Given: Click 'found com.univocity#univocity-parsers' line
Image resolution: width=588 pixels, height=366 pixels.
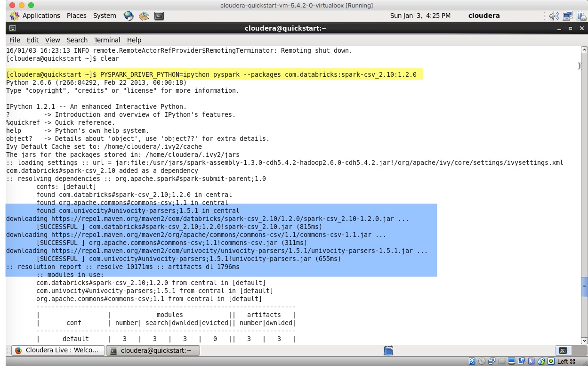Looking at the screenshot, I should 138,211.
